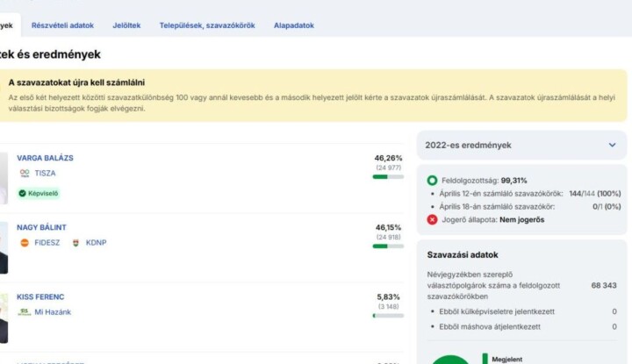Select the Alapadatok tab
The height and width of the screenshot is (364, 632).
pos(293,25)
